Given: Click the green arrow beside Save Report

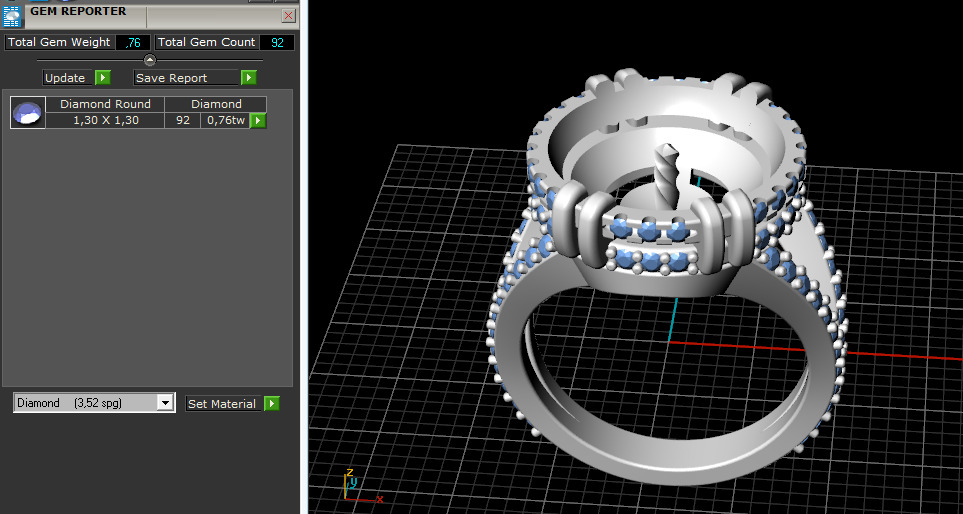Looking at the screenshot, I should [249, 78].
